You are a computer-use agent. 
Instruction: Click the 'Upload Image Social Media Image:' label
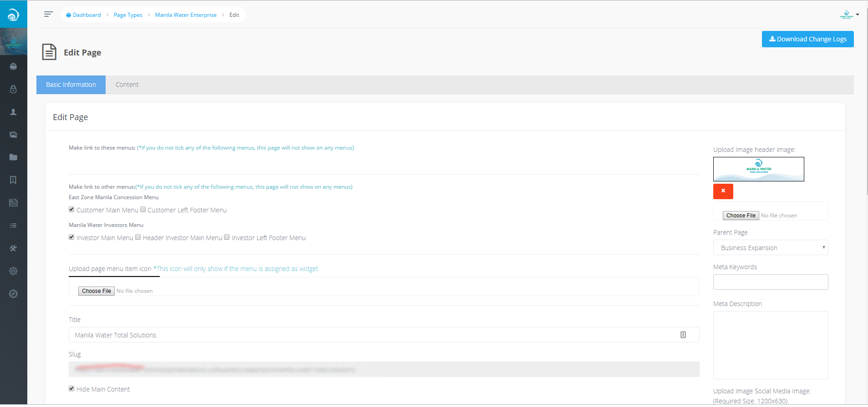tap(762, 391)
